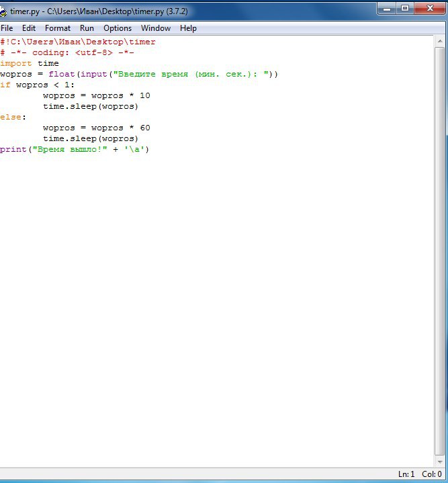Maximize the timer.py window

[x=405, y=9]
